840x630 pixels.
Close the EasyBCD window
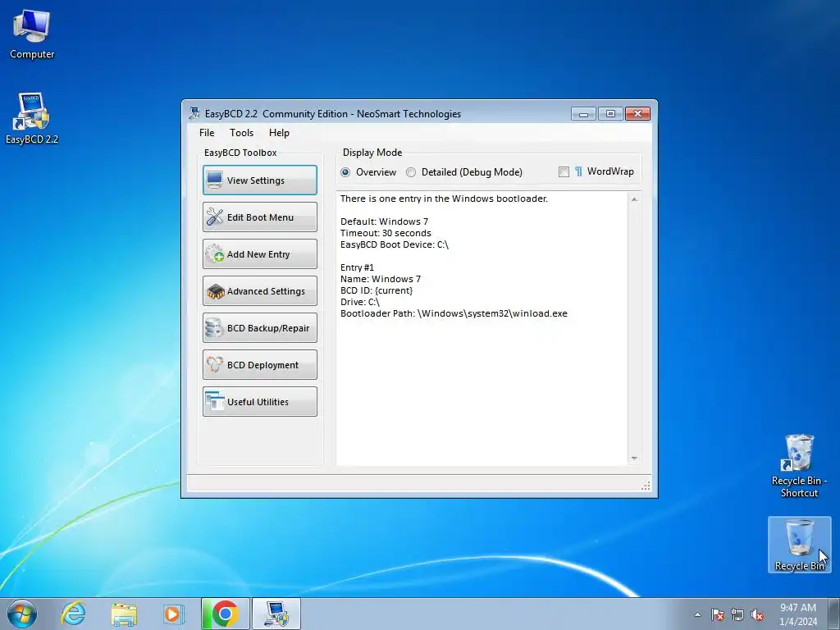click(x=637, y=113)
